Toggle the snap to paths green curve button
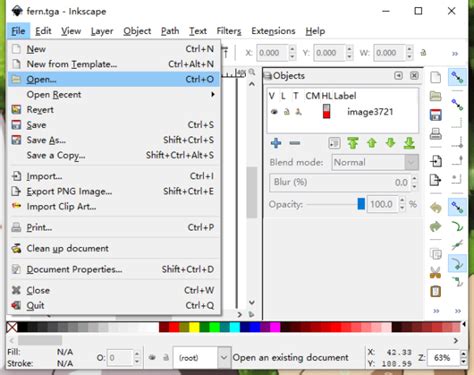The image size is (474, 375). (x=457, y=227)
